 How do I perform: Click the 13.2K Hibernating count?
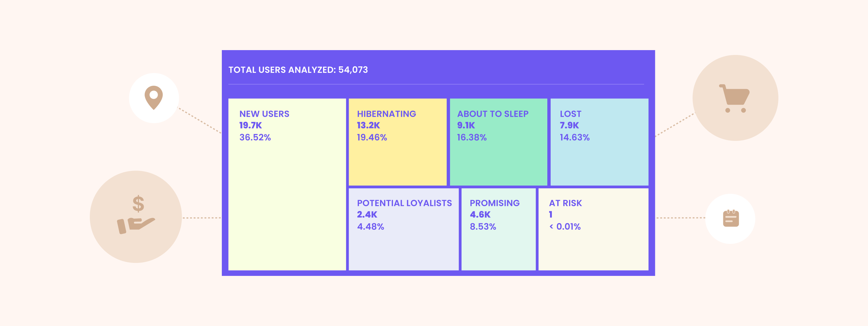[368, 126]
